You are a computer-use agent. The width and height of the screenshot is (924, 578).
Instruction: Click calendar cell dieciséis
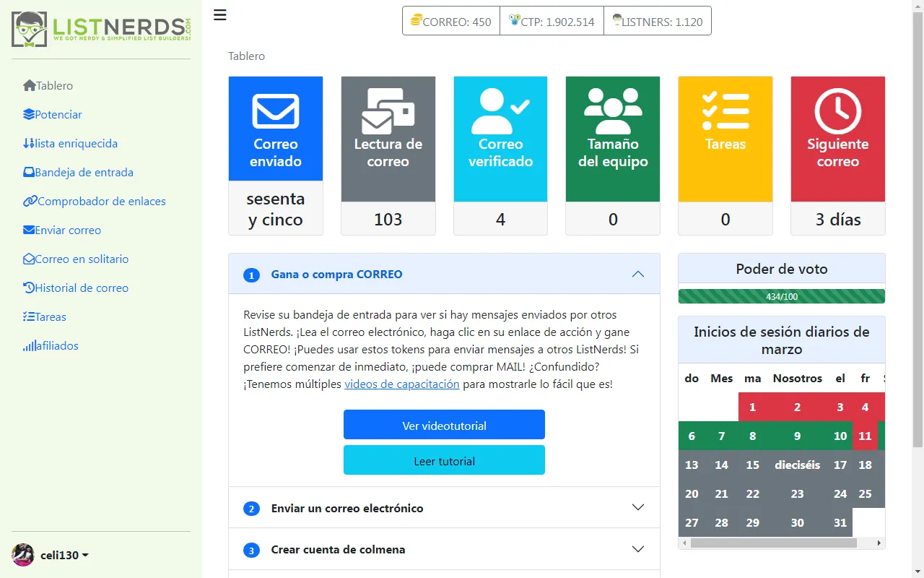pyautogui.click(x=797, y=465)
